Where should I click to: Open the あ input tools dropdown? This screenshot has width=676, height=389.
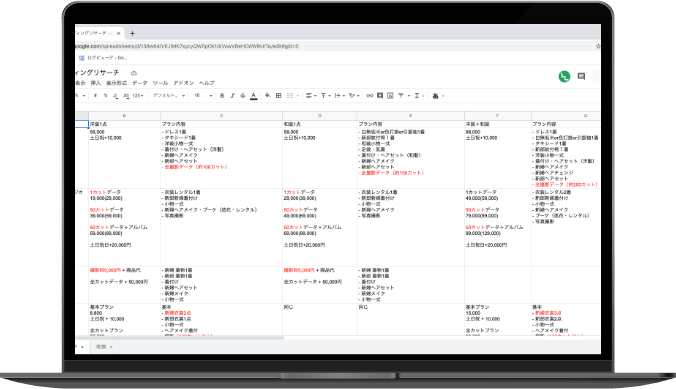click(x=438, y=96)
